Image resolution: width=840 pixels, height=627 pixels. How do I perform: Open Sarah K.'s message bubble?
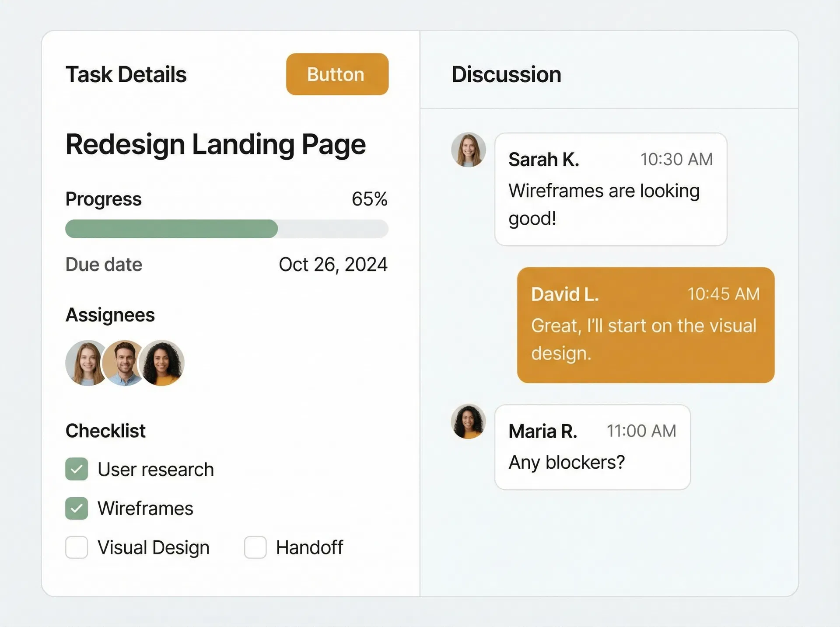pyautogui.click(x=610, y=188)
